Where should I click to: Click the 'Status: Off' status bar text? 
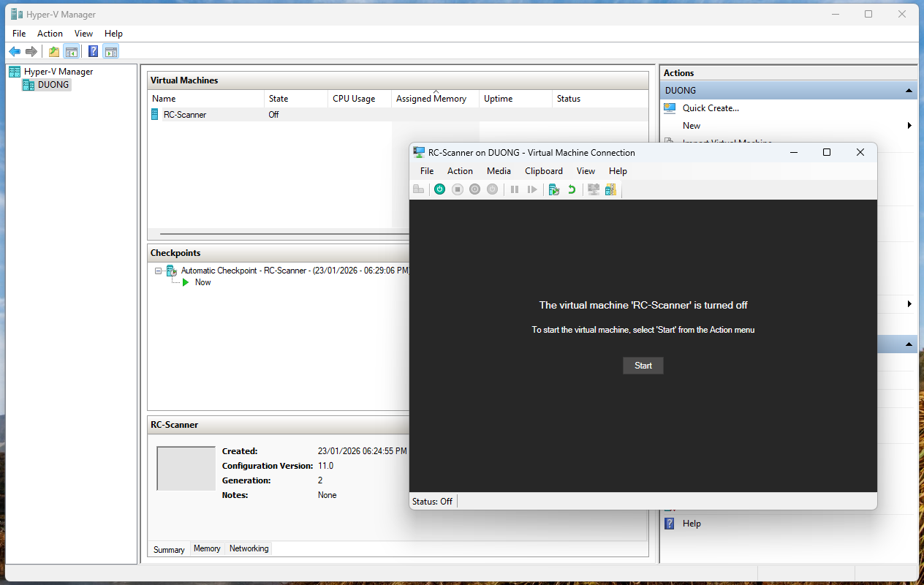click(x=432, y=502)
